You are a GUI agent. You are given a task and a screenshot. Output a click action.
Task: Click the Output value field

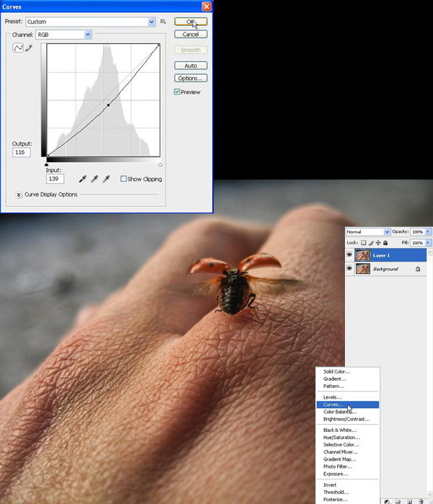(x=22, y=152)
